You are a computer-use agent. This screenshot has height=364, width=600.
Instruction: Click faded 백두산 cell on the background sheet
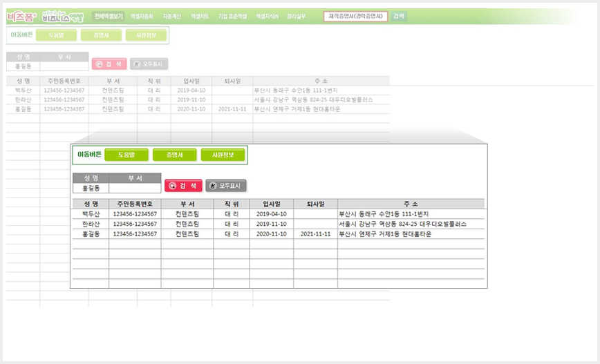click(x=23, y=90)
